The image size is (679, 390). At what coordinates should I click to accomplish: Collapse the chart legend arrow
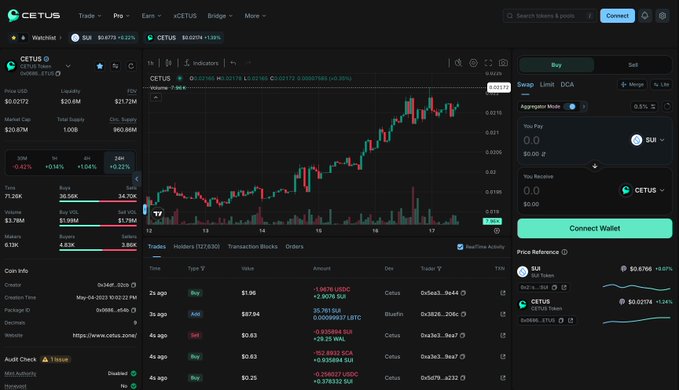[156, 97]
